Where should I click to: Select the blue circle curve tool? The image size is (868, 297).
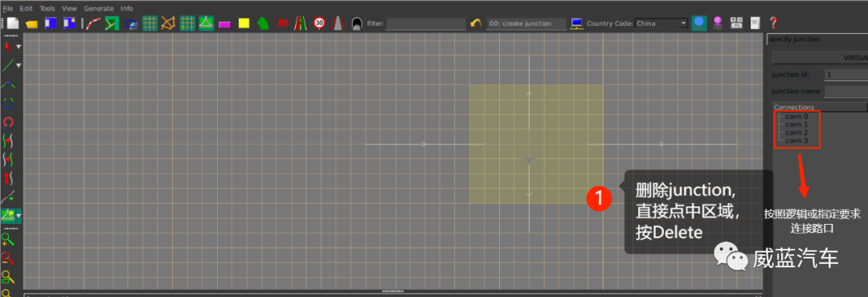click(x=8, y=104)
